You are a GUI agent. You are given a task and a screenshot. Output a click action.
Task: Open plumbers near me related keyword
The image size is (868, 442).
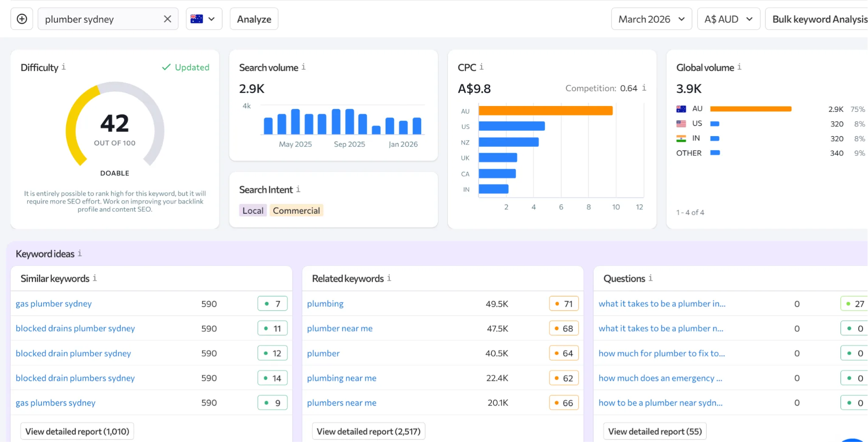342,403
